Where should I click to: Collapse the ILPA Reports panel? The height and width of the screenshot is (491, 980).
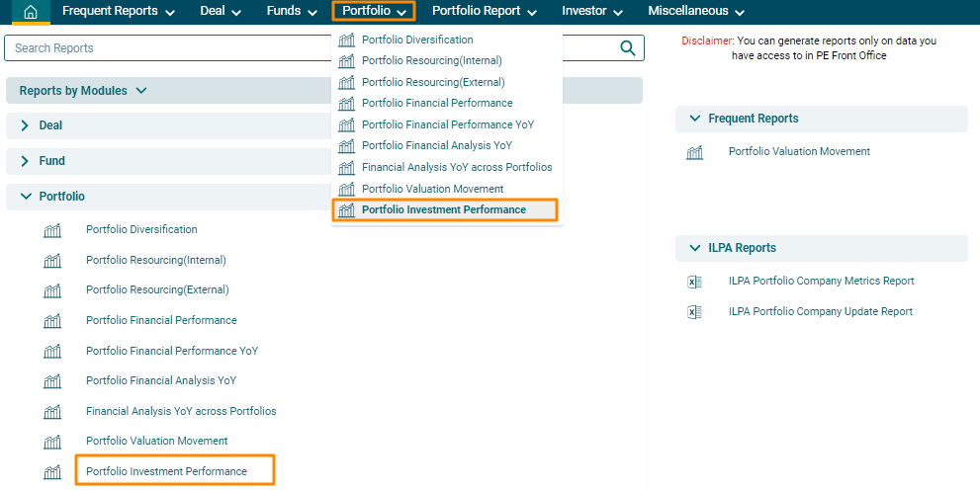coord(695,248)
